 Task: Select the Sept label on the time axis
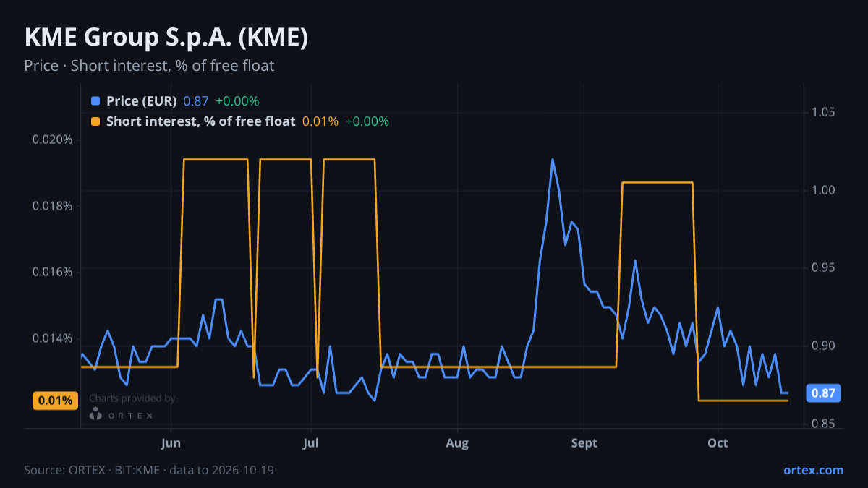[584, 442]
